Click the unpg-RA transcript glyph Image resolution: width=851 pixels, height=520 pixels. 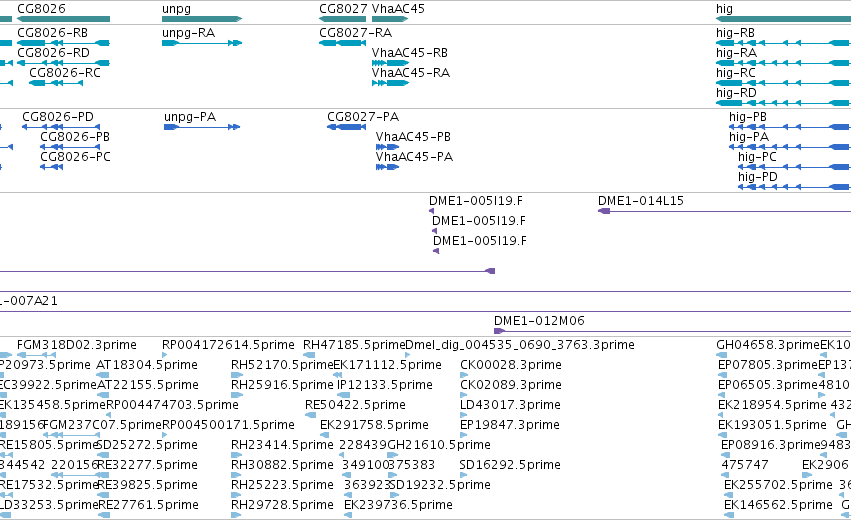(x=202, y=43)
